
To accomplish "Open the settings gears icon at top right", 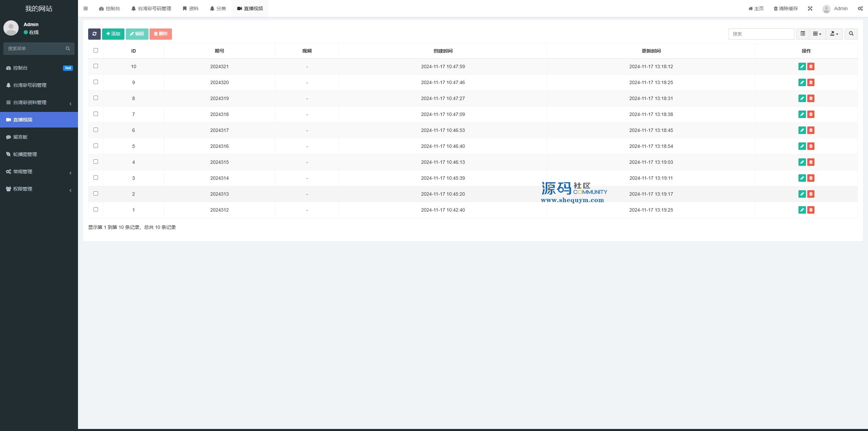I will pos(860,8).
